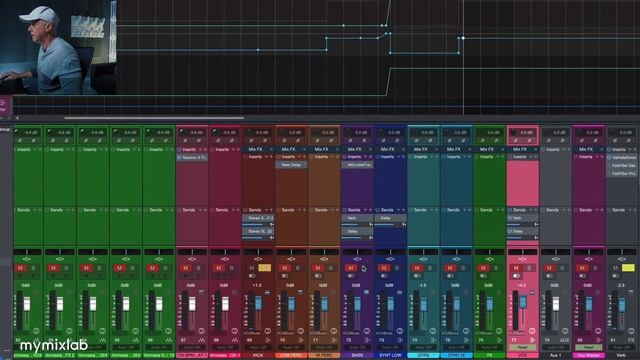Click the VOX channel volume fader
Viewport: 640px width, 360px height.
tap(522, 302)
